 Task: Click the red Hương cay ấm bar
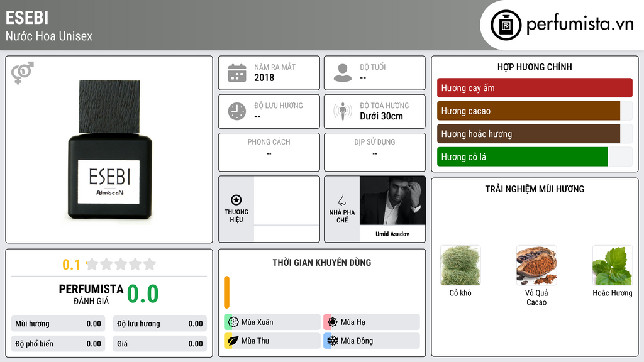(x=535, y=88)
